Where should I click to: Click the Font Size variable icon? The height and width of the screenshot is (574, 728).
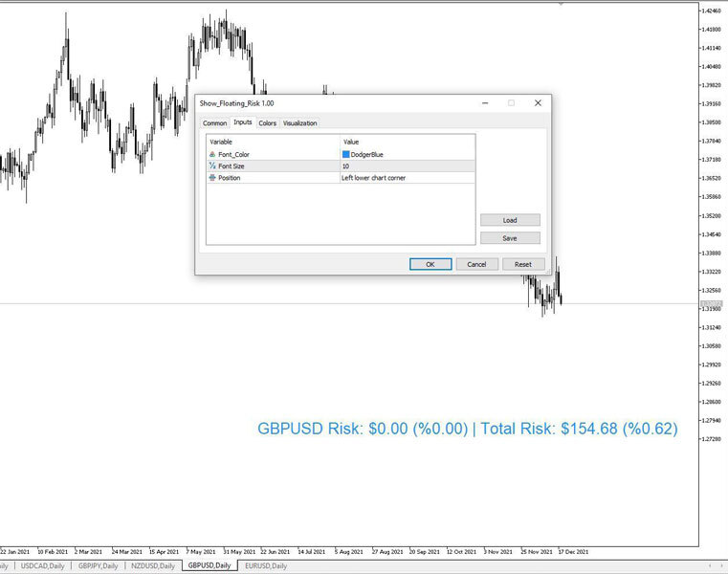tap(212, 166)
